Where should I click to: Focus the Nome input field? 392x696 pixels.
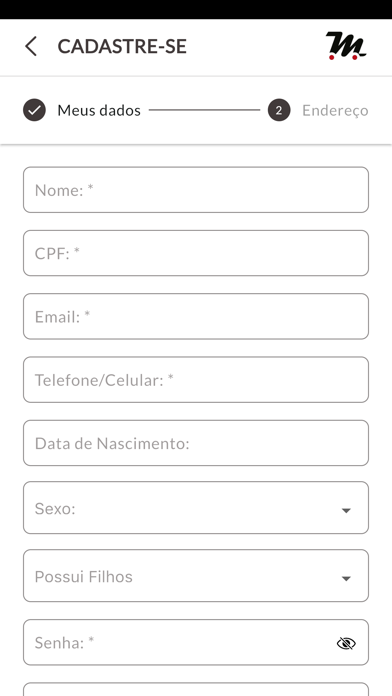point(196,190)
